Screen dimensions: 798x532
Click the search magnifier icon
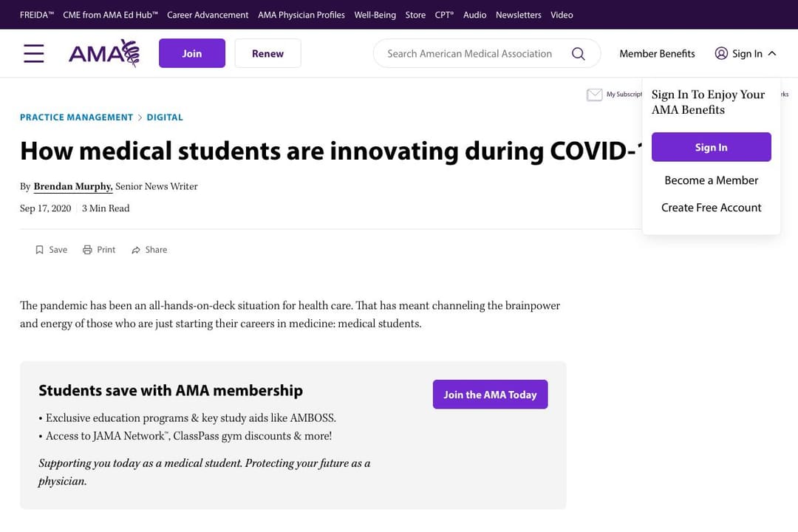(578, 53)
